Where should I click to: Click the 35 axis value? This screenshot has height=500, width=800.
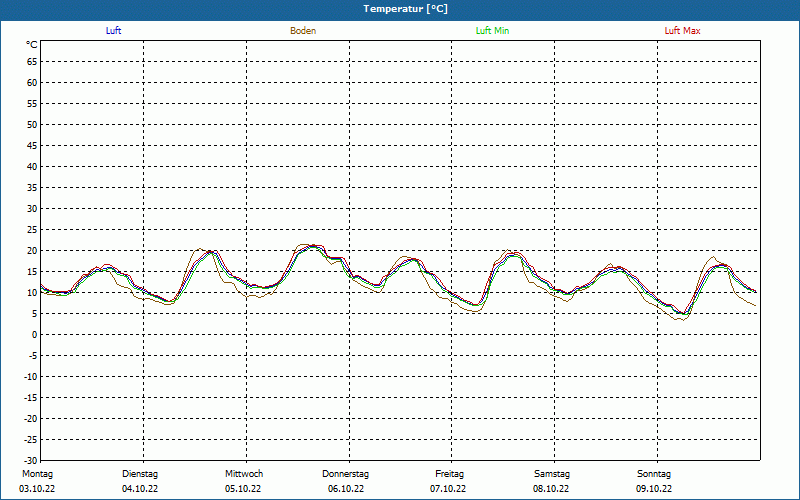(x=32, y=188)
